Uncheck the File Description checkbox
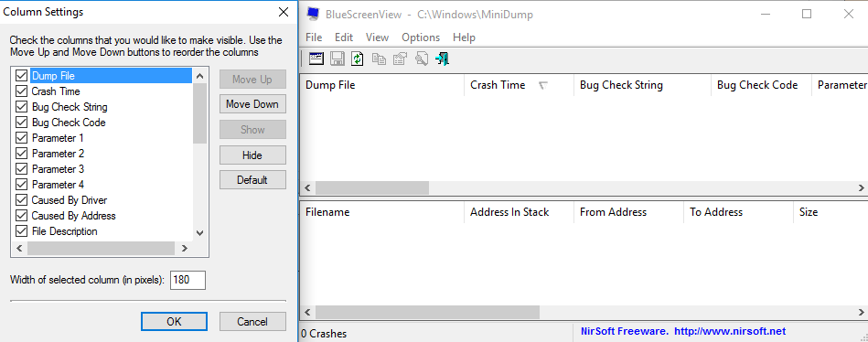Viewport: 868px width, 342px height. tap(22, 231)
